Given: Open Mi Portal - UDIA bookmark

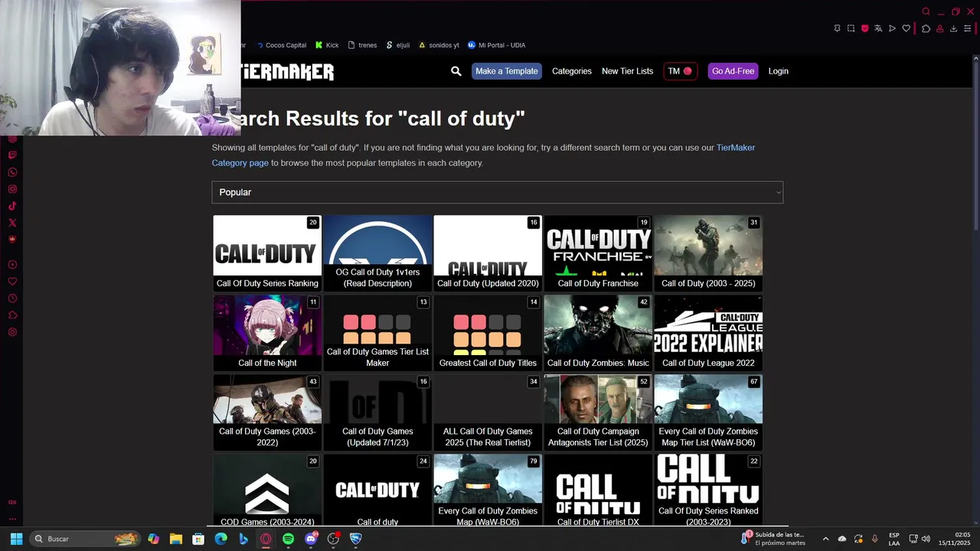Looking at the screenshot, I should click(496, 45).
